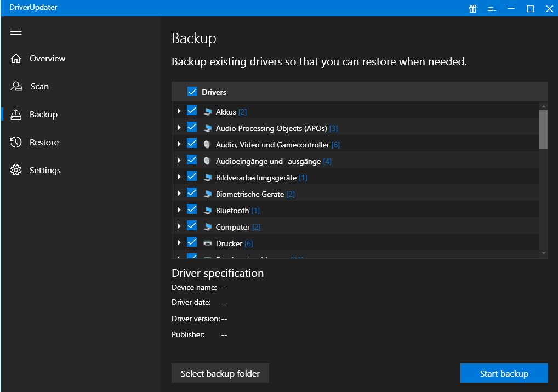558x392 pixels.
Task: Uncheck the Akkus checkbox
Action: 192,111
